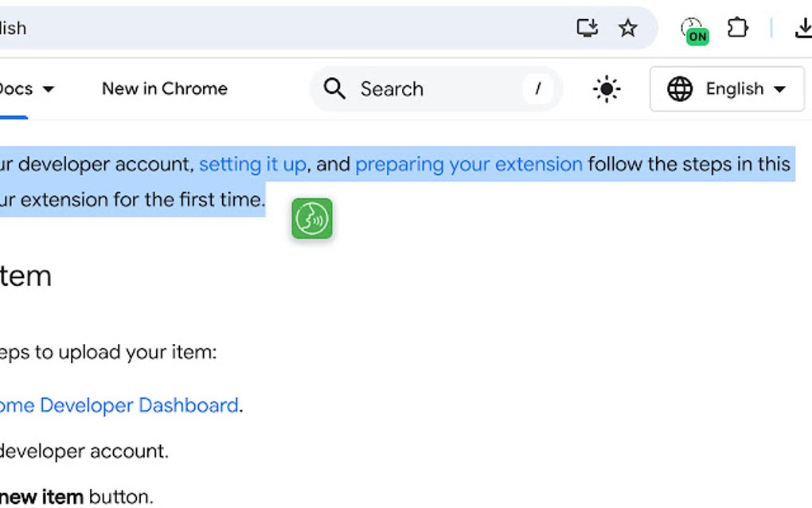Image resolution: width=812 pixels, height=508 pixels.
Task: Bookmark this page using the star icon
Action: click(628, 27)
